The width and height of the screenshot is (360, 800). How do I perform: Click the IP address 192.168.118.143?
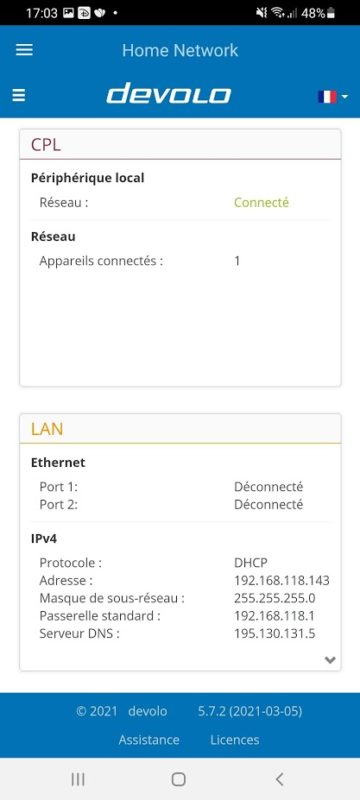point(281,581)
